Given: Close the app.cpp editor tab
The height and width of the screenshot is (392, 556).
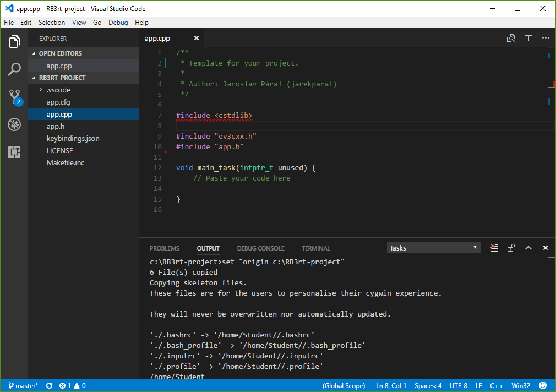Looking at the screenshot, I should (x=196, y=38).
